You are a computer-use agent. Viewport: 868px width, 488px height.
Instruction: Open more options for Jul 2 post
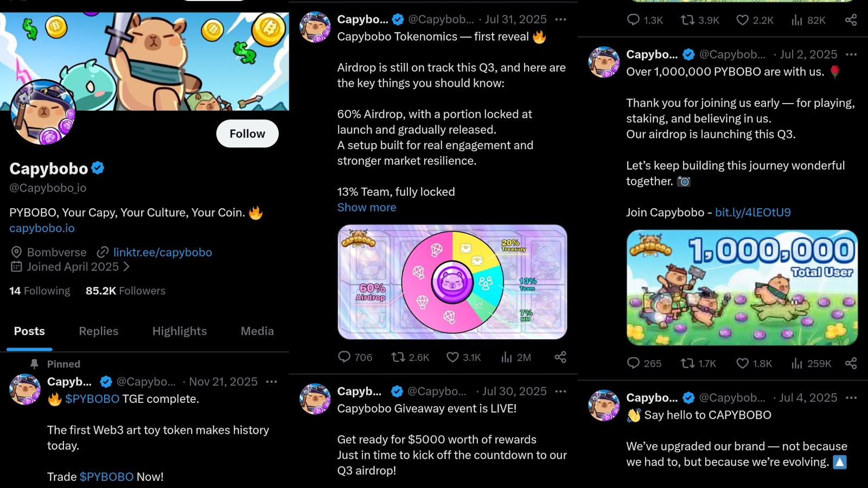(851, 54)
